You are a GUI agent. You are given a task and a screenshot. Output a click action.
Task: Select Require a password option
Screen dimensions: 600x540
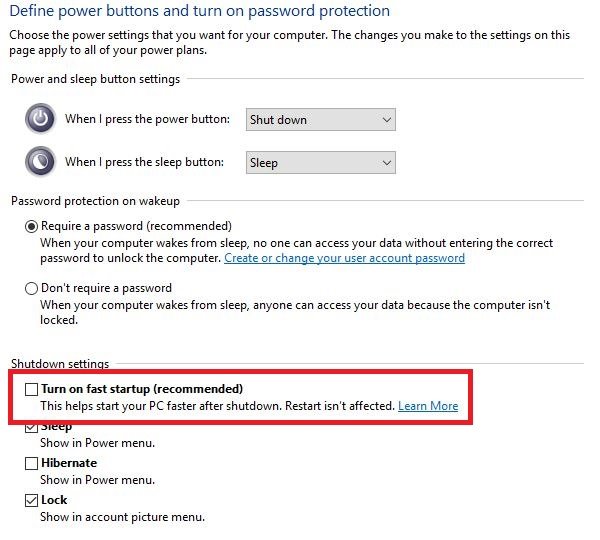(32, 226)
